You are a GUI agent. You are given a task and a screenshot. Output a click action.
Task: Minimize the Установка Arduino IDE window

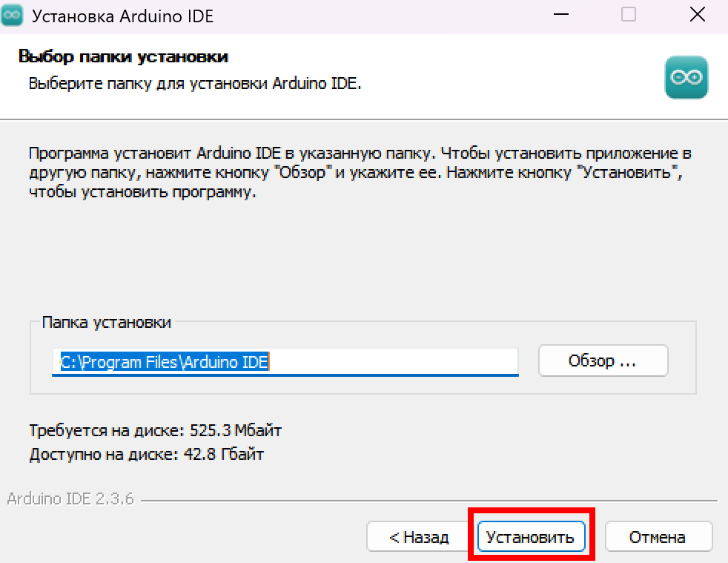pos(561,14)
